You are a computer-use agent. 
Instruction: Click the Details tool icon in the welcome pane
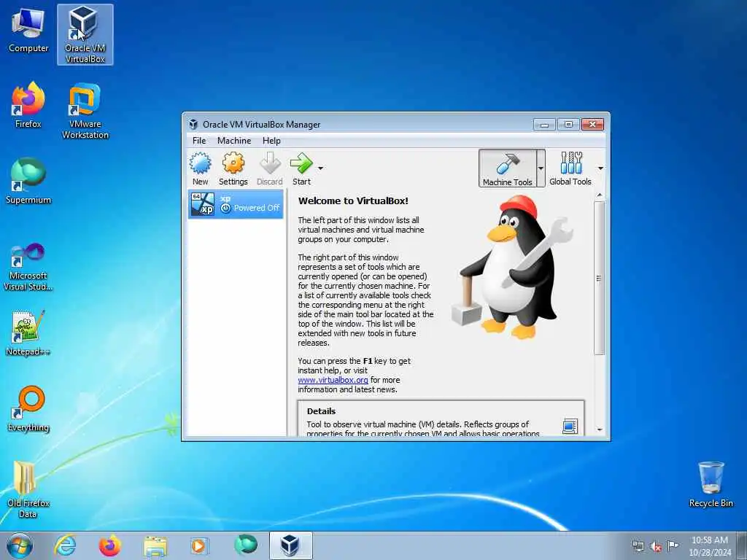pos(570,426)
